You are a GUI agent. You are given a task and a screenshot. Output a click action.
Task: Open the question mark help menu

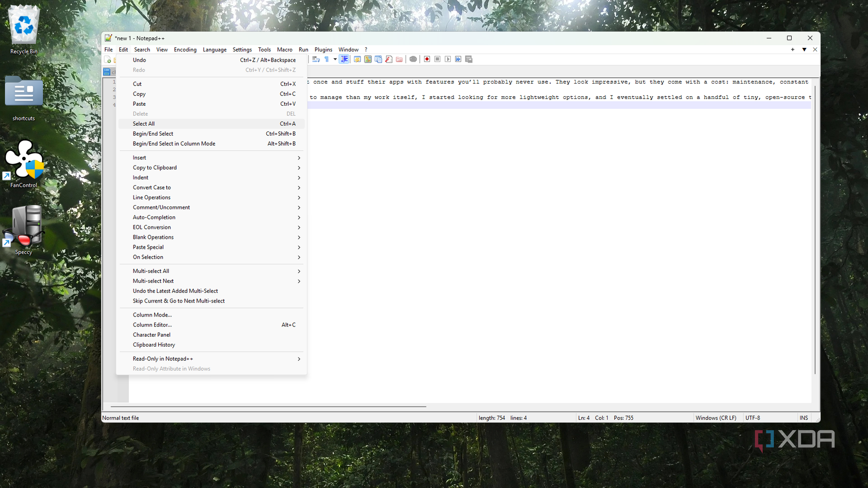click(366, 49)
